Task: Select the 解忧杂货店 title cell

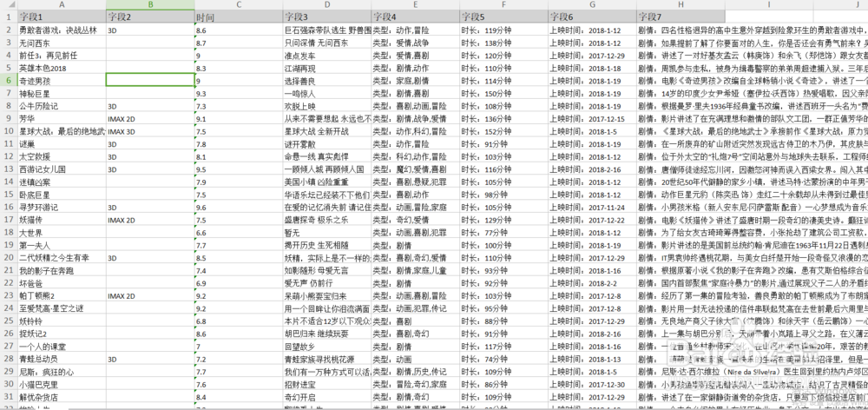Action: 62,397
